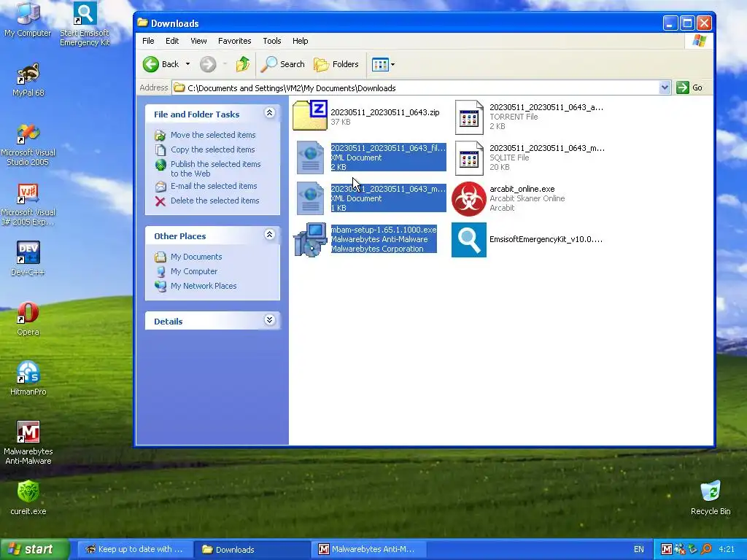Click the Go button beside address bar

tap(690, 87)
